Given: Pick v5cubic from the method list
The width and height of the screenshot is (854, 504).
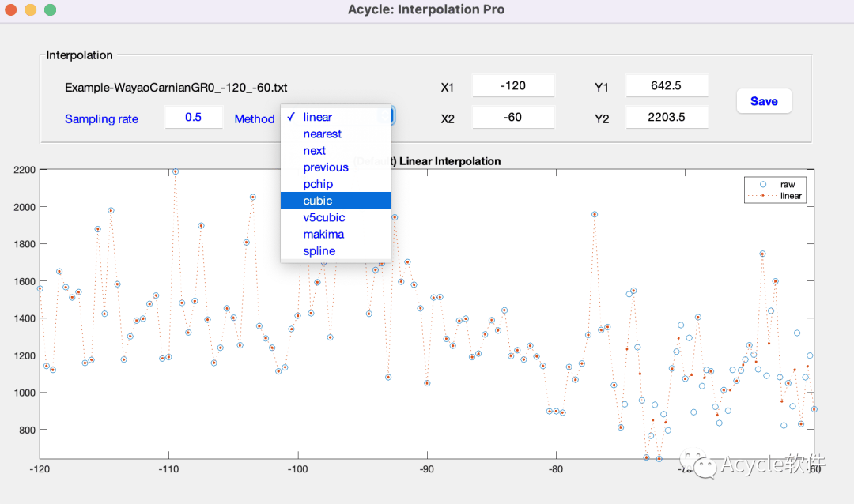Looking at the screenshot, I should coord(323,217).
